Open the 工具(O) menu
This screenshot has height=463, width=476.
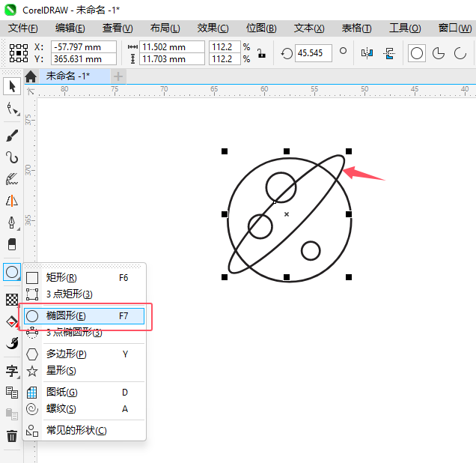tap(405, 28)
